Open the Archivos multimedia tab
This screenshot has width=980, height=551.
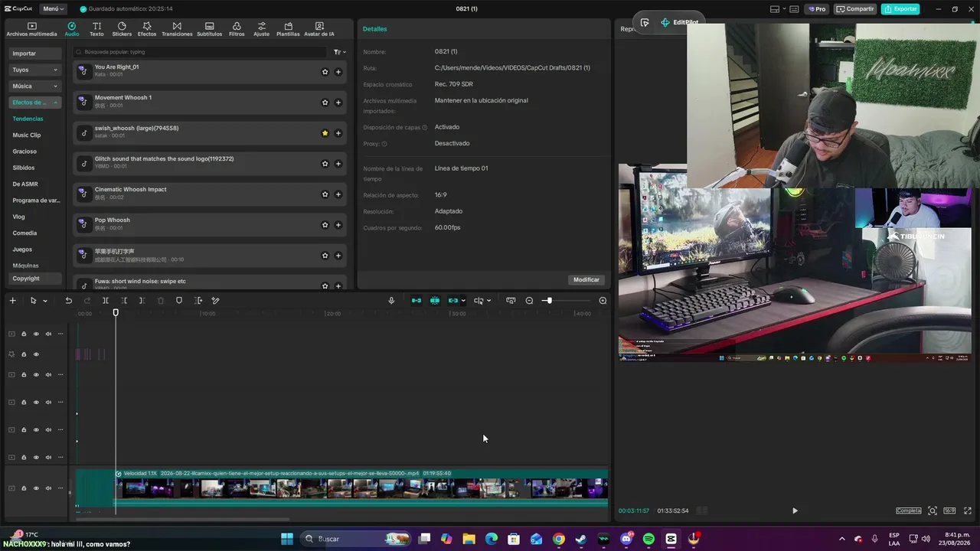[31, 29]
